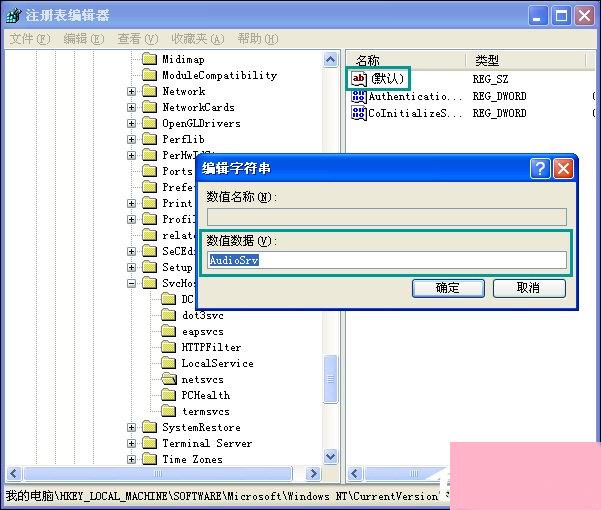Click the Midimap folder icon
The width and height of the screenshot is (601, 510).
point(149,59)
